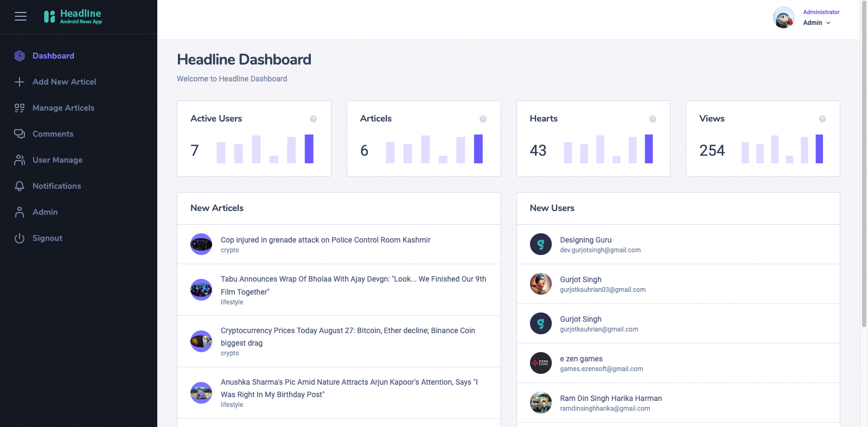Toggle the hamburger sidebar menu
This screenshot has width=868, height=427.
pos(21,16)
